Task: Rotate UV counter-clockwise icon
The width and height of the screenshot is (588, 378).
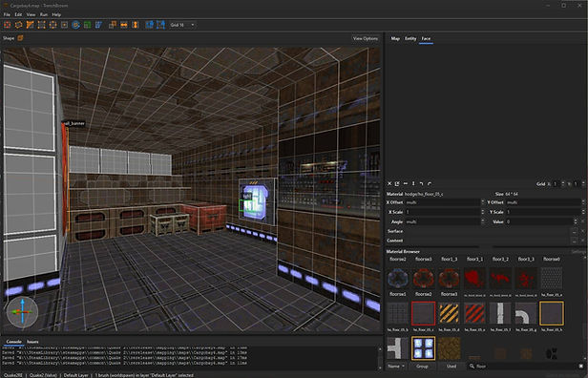Action: pyautogui.click(x=422, y=183)
